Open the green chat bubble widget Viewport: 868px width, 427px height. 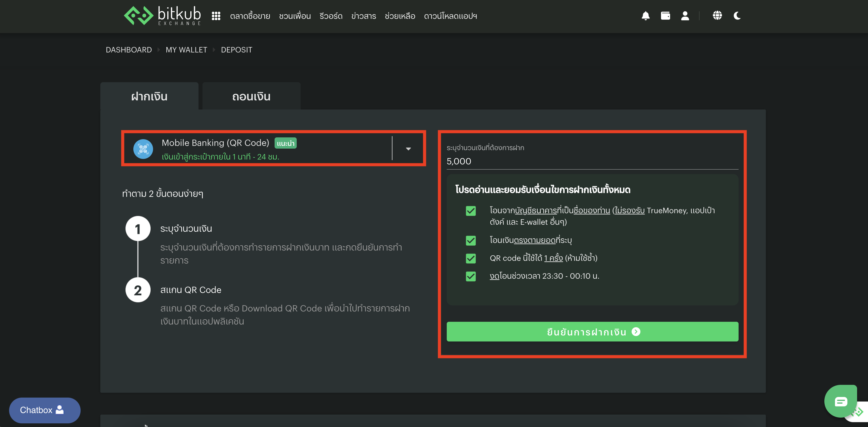(840, 401)
